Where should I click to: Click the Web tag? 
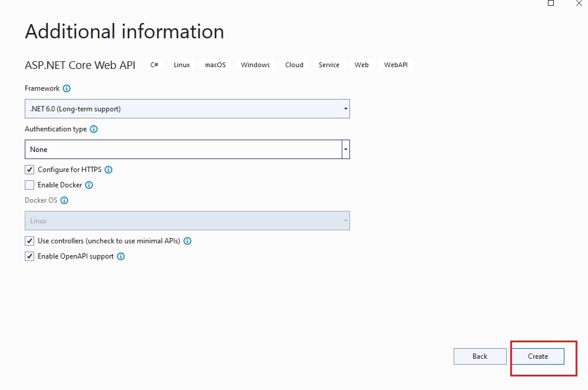coord(362,65)
